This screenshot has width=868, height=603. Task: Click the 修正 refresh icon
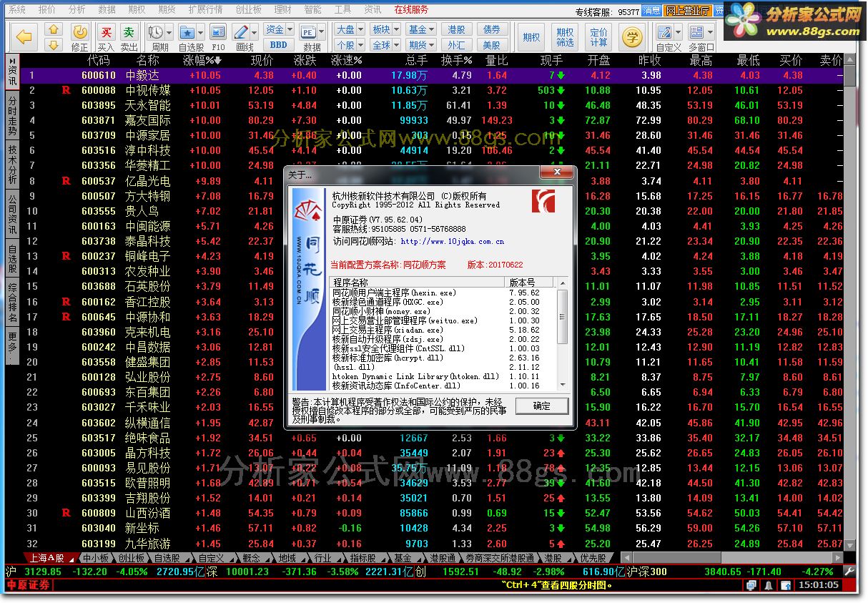(80, 32)
